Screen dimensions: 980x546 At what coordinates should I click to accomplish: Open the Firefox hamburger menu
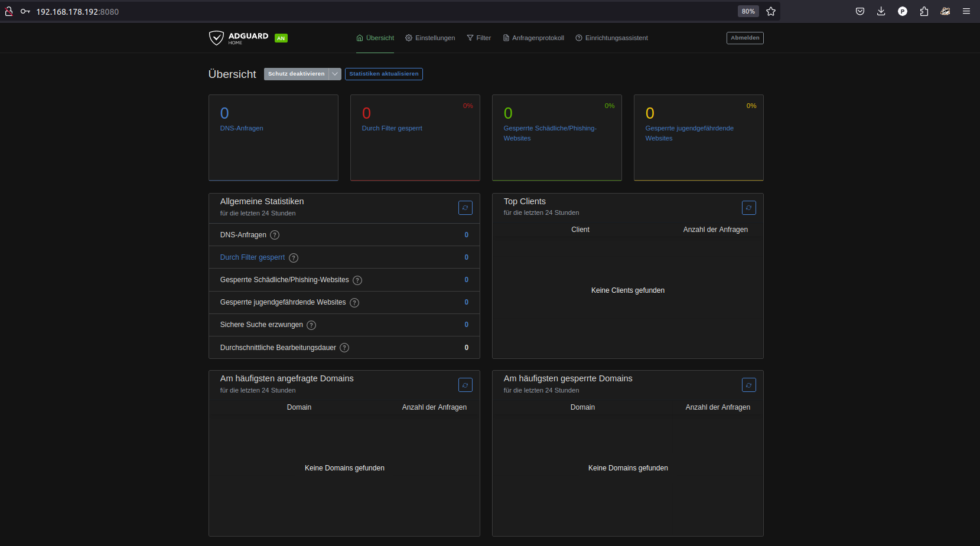966,11
